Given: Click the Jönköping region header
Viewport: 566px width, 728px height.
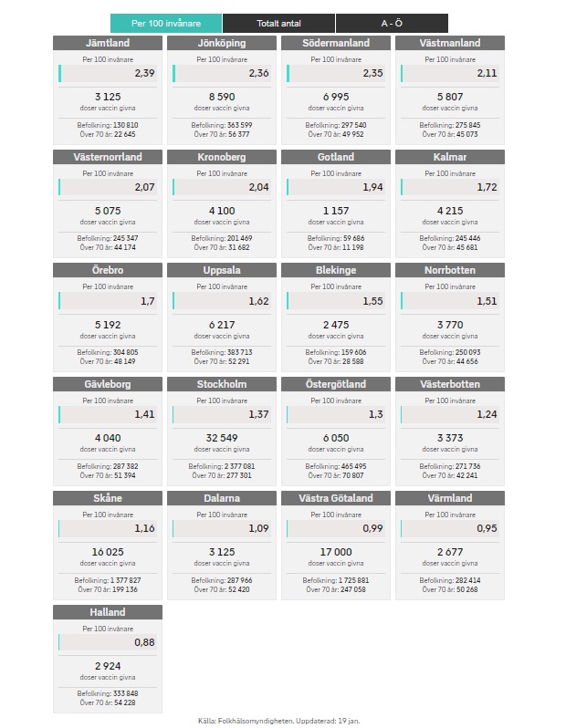Looking at the screenshot, I should (222, 43).
